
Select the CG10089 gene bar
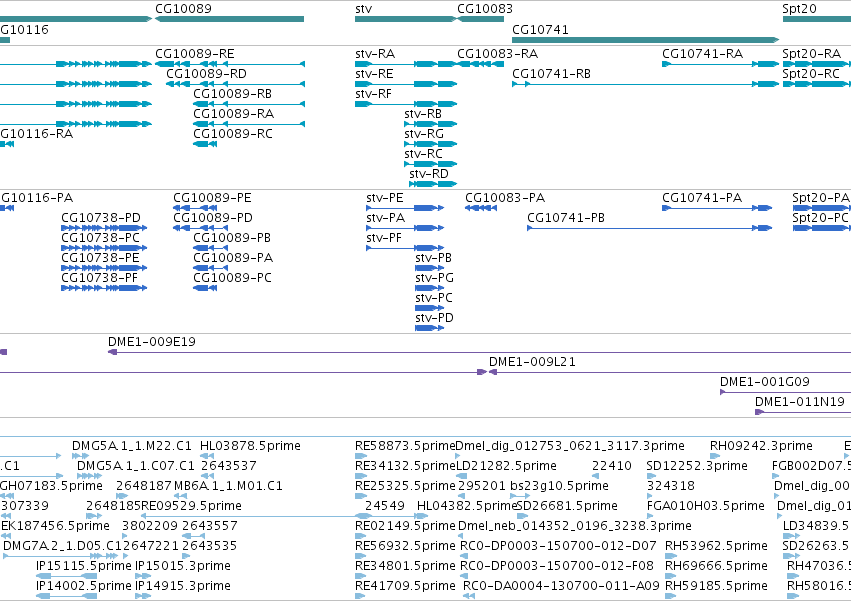point(230,19)
